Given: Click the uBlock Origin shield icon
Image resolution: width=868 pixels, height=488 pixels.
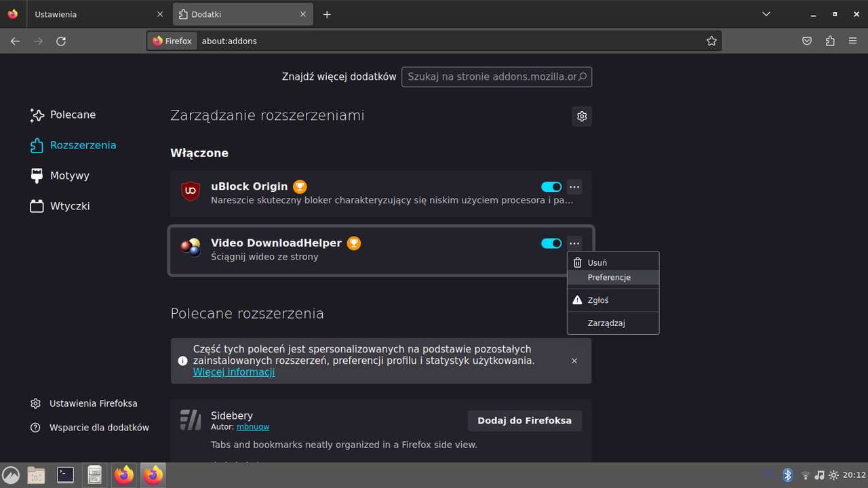Looking at the screenshot, I should 191,192.
